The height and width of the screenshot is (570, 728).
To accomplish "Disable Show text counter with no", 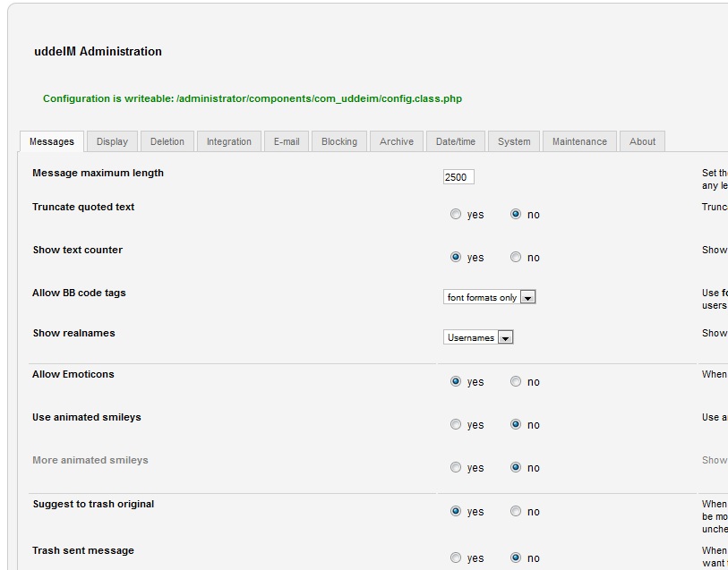I will (x=516, y=257).
